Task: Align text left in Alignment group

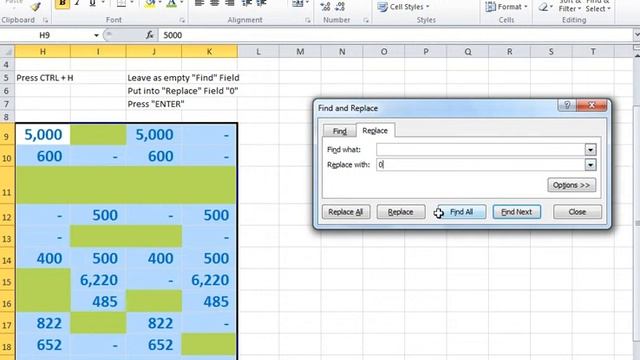Action: (199, 4)
